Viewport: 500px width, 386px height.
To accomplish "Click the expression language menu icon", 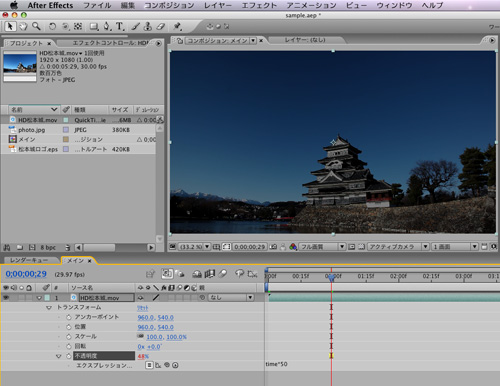I will coord(175,365).
